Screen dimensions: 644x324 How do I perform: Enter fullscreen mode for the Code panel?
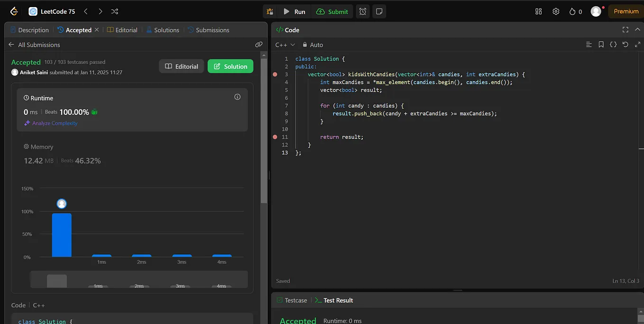pyautogui.click(x=625, y=29)
